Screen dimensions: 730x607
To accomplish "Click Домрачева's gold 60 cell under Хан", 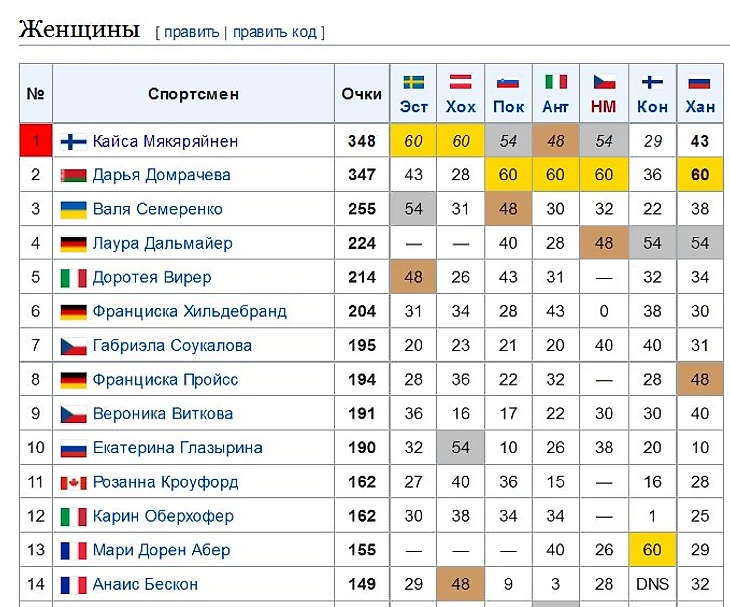I will point(700,175).
